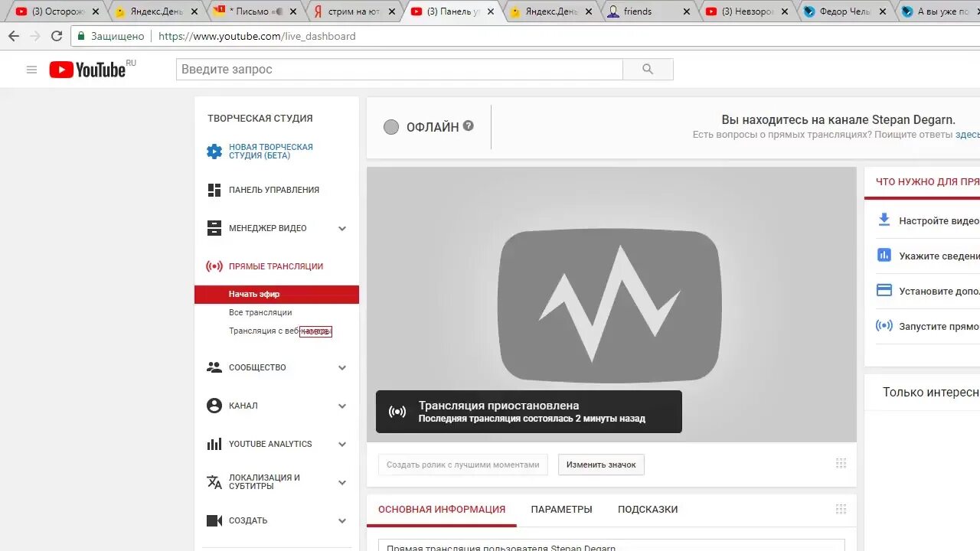Click the здесь help link
The width and height of the screenshot is (980, 551).
click(967, 135)
